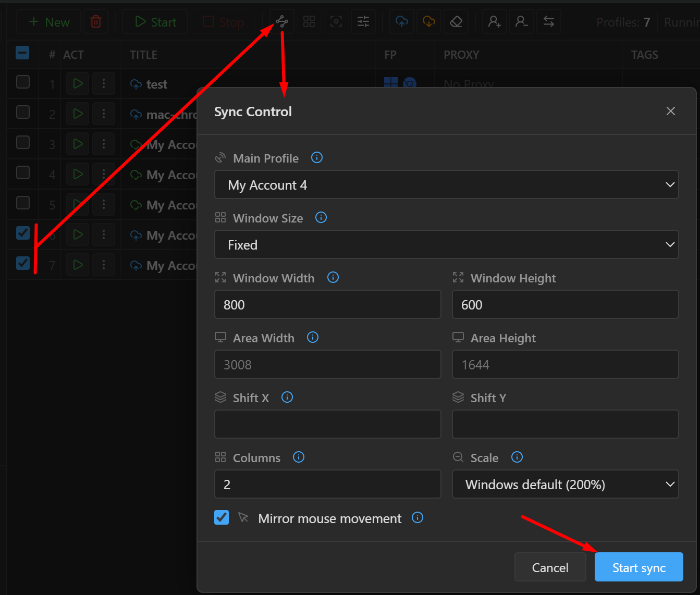Click the eraser clear icon in toolbar
This screenshot has width=700, height=595.
click(456, 22)
